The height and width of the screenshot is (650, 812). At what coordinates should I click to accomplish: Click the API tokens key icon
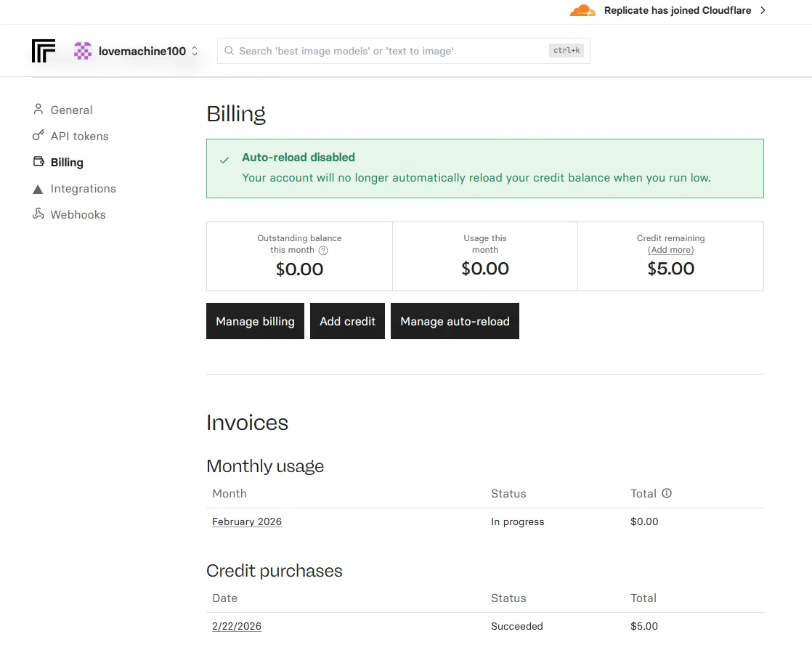pos(38,135)
